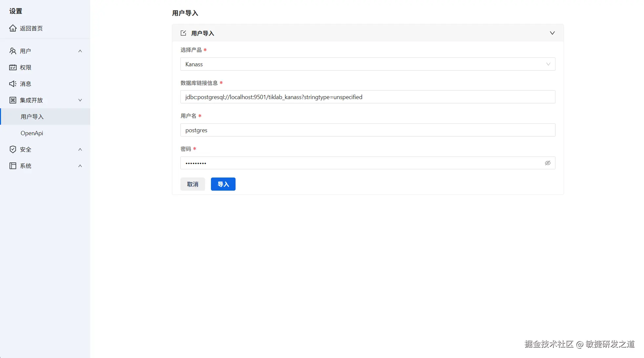Click the 取消 cancel button
The image size is (644, 358).
click(x=193, y=184)
